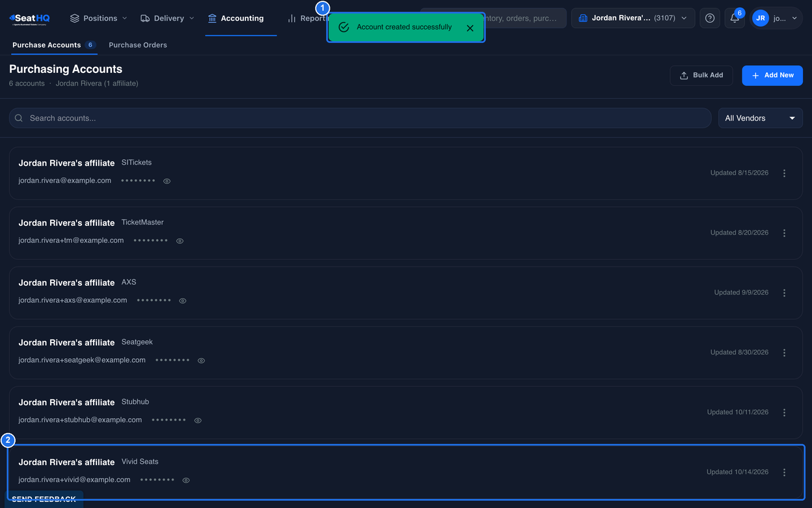Expand the user profile dropdown chevron

point(794,19)
